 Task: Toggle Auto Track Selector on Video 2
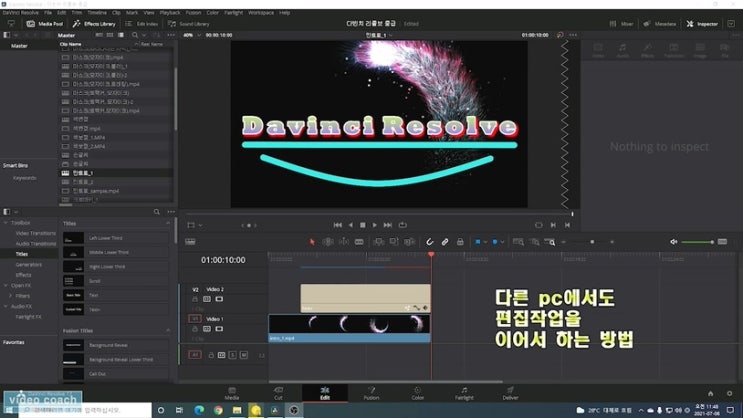(x=207, y=299)
